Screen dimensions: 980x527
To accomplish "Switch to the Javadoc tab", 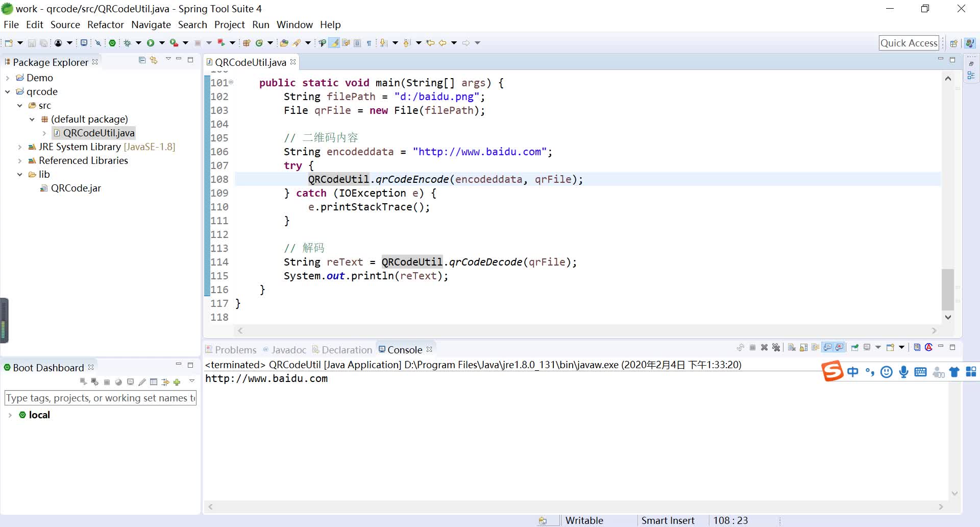I will (x=284, y=350).
